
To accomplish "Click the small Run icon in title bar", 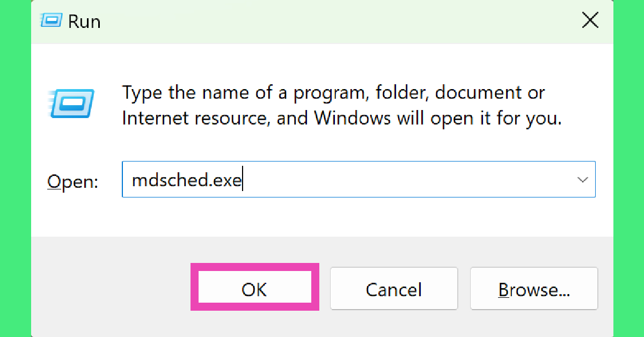I will [x=52, y=21].
